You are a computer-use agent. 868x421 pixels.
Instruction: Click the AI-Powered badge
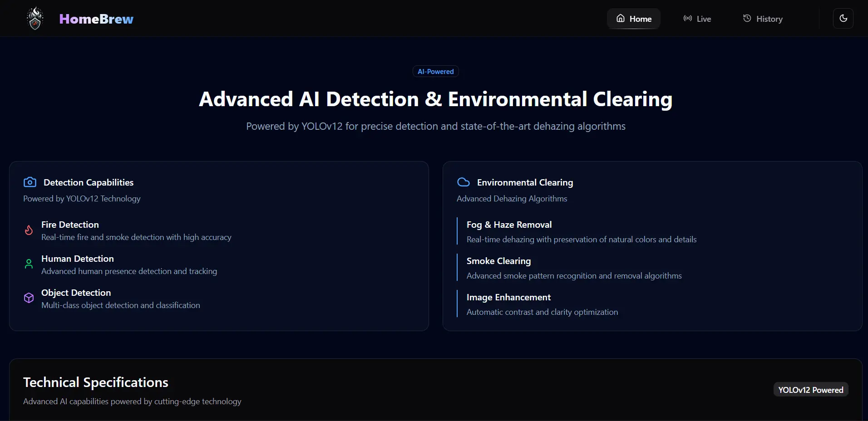pyautogui.click(x=435, y=72)
